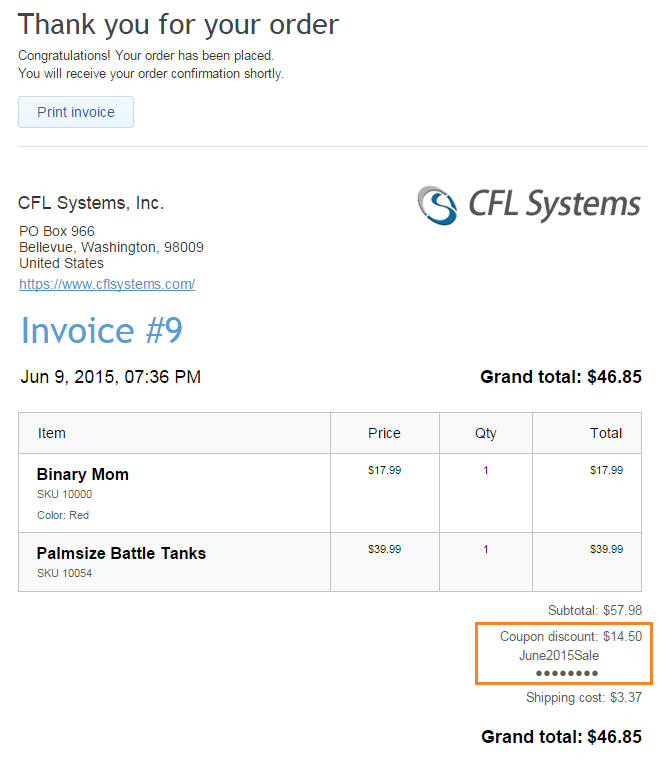
Task: Click the Coupon discount $14.50 line
Action: [571, 636]
